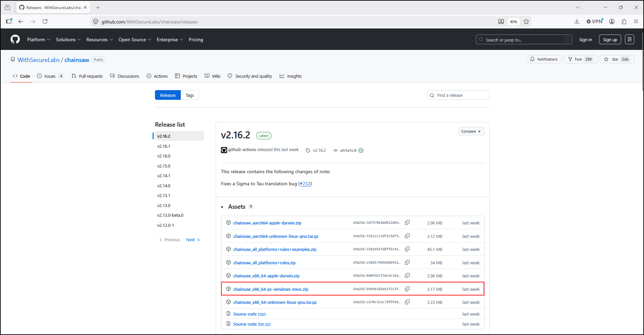Open commit a59a5c0
The image size is (644, 335).
[348, 150]
